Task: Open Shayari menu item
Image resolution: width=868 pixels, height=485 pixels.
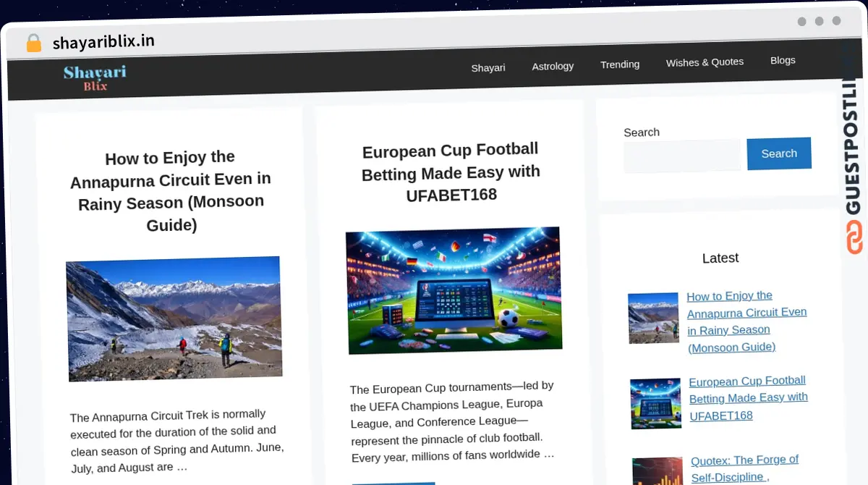Action: [x=488, y=67]
